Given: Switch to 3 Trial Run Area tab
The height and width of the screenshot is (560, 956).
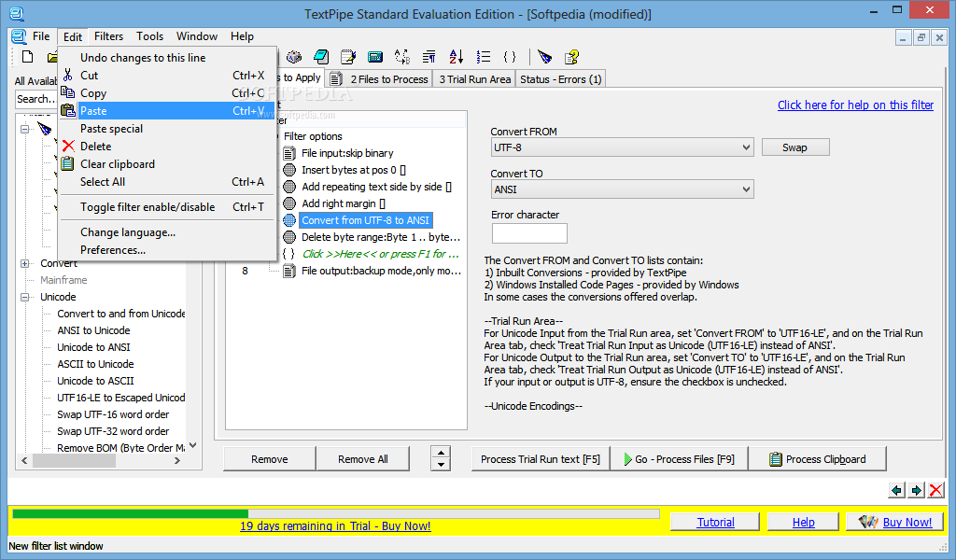Looking at the screenshot, I should tap(474, 79).
